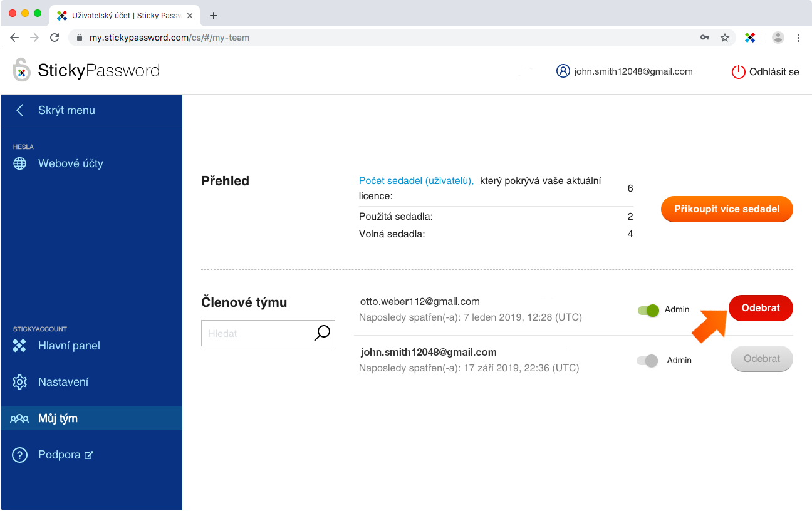This screenshot has width=812, height=511.
Task: Select the Uživatelský účet browser tab
Action: pyautogui.click(x=125, y=16)
